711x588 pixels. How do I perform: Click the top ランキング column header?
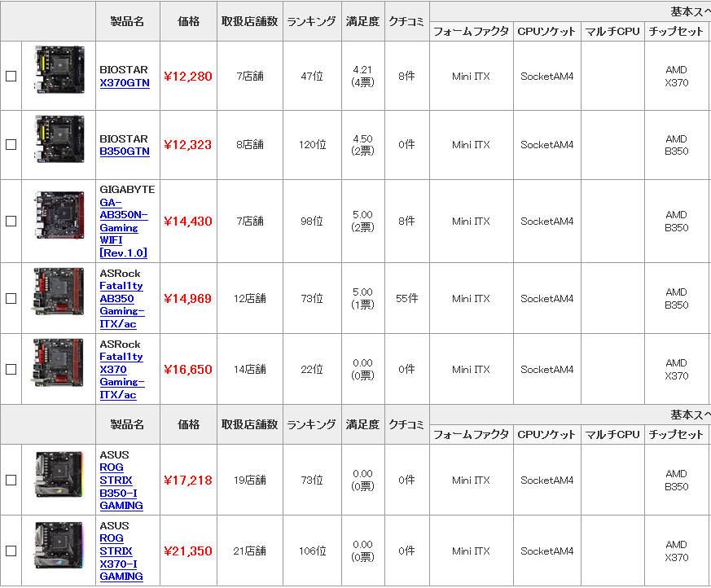[311, 21]
